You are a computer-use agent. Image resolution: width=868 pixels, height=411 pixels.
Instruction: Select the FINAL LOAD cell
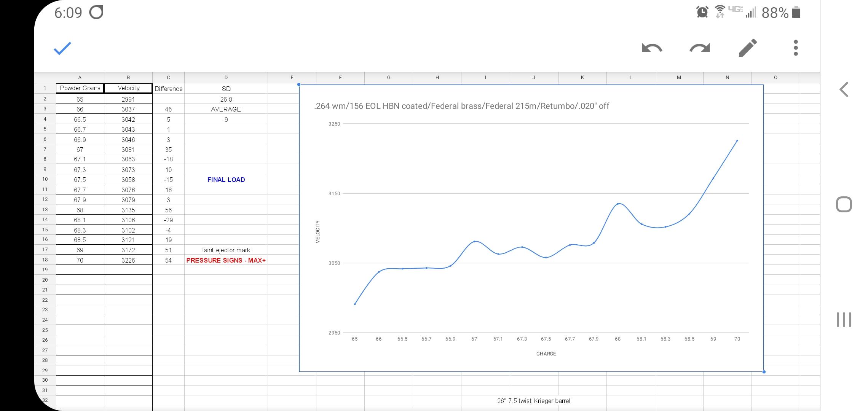(226, 180)
